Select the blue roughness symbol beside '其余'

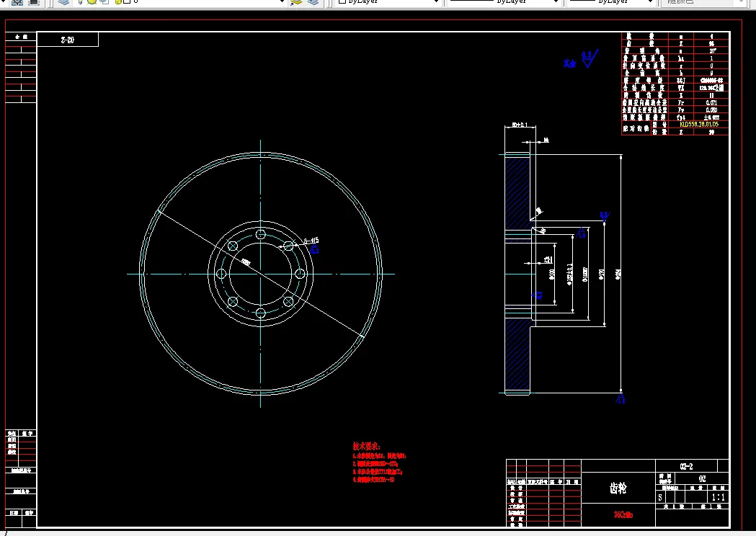pyautogui.click(x=590, y=58)
